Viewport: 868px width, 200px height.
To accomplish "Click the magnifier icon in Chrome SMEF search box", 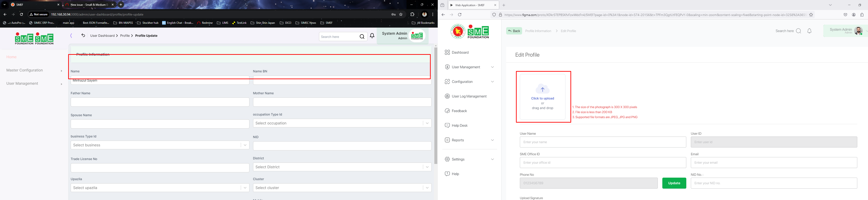I will pos(362,37).
